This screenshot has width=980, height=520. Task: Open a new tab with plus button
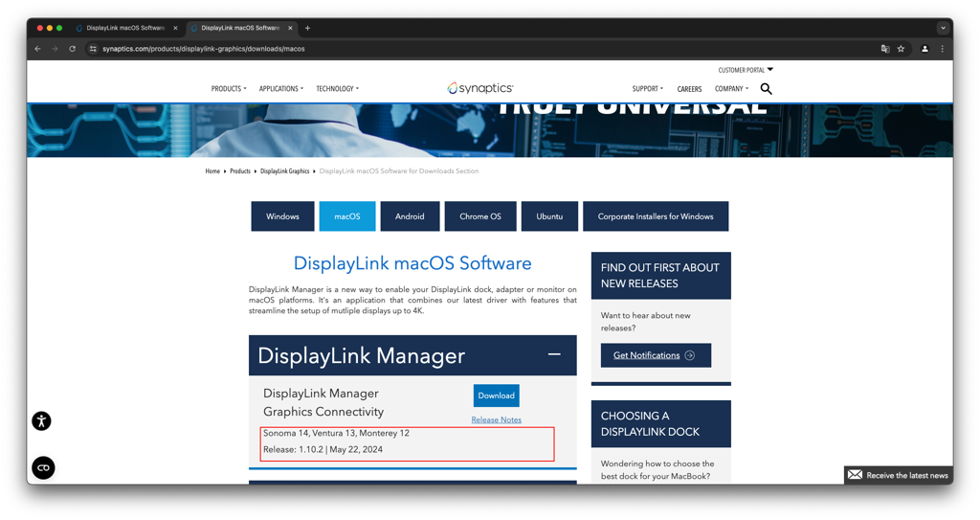tap(307, 28)
